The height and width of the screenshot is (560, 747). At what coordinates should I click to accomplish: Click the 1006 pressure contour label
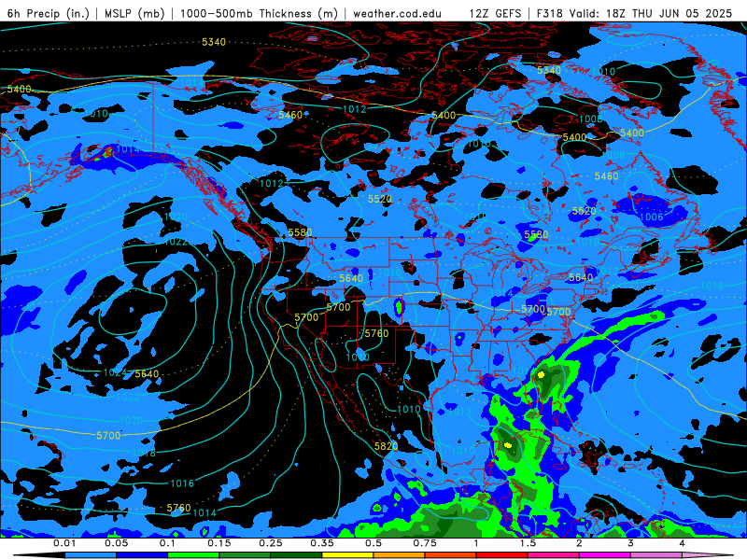(x=651, y=217)
